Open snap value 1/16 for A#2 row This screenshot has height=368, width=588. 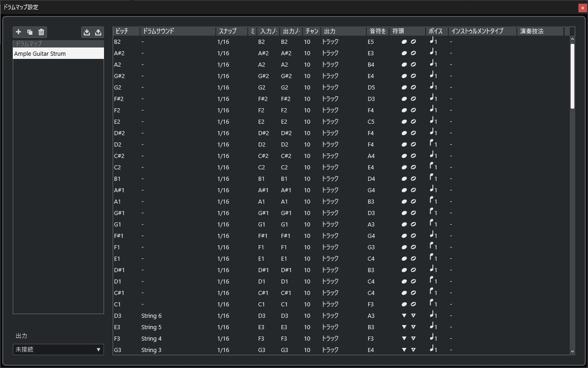224,53
